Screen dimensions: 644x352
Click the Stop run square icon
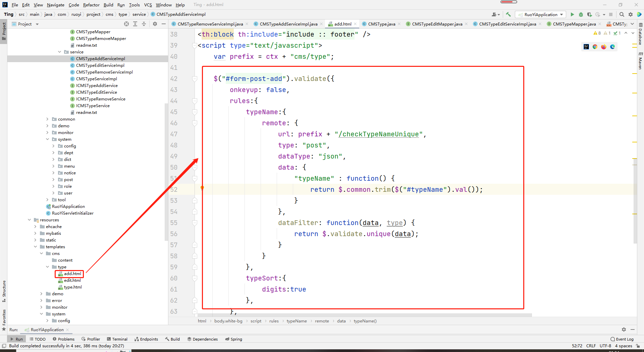point(611,14)
